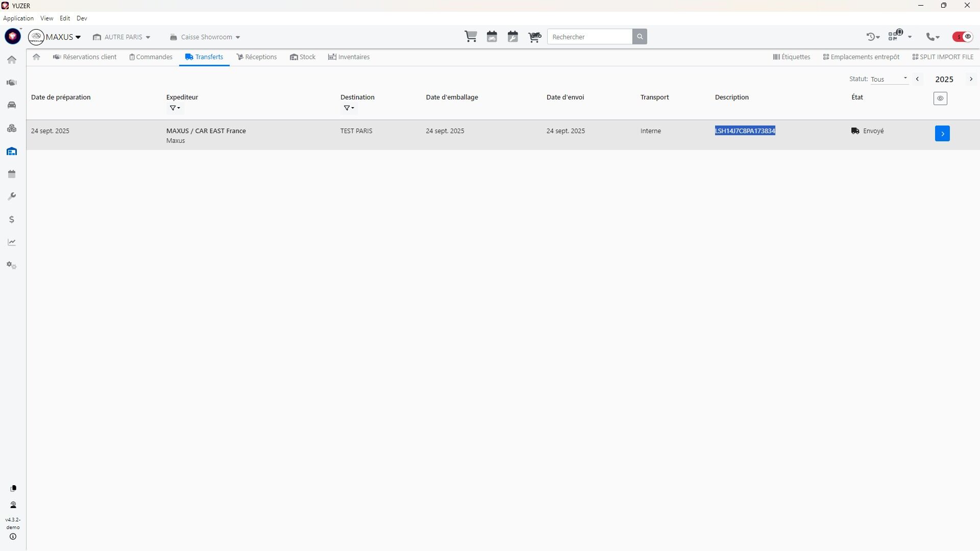
Task: Open the wrench calendar workshop icon
Action: tap(513, 37)
